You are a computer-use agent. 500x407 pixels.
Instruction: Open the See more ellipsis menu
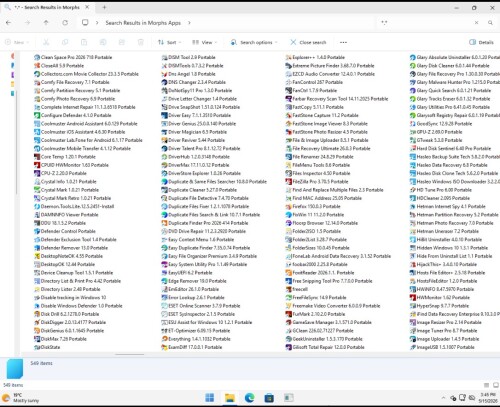coord(343,42)
